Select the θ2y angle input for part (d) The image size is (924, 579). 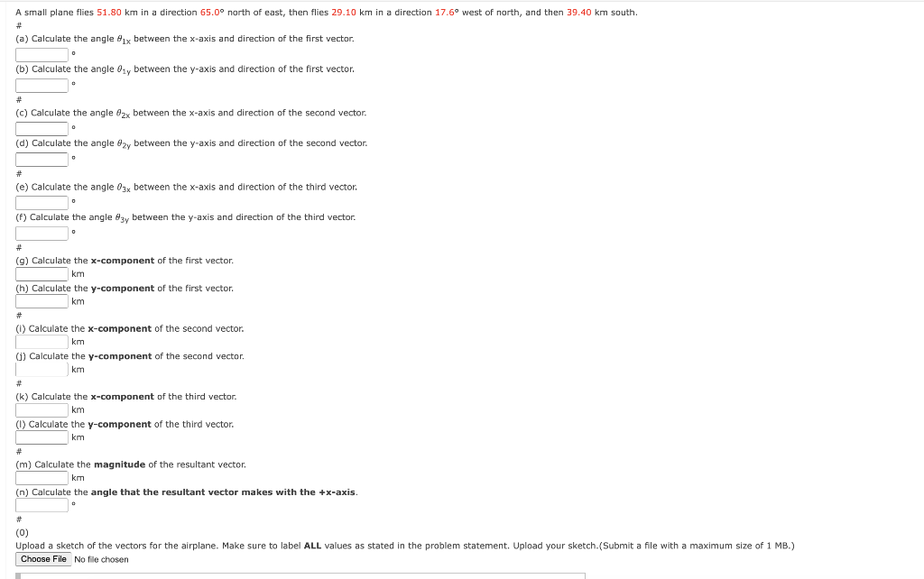pos(42,160)
